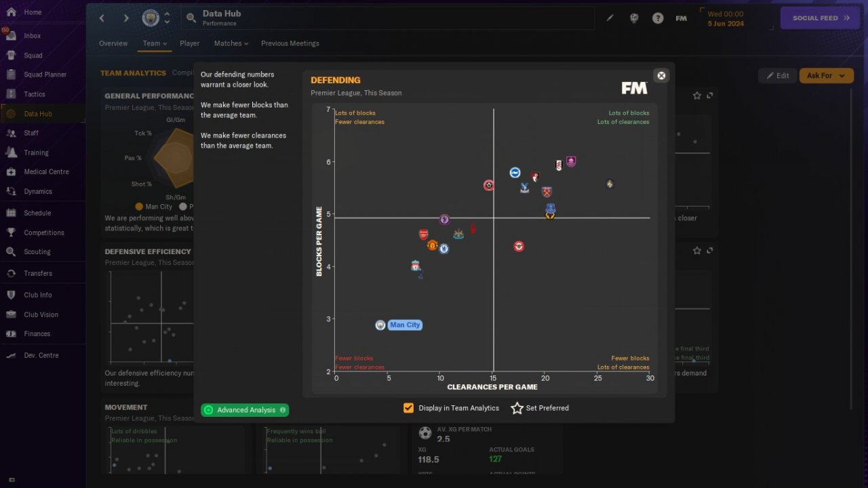The width and height of the screenshot is (868, 488).
Task: Click the West Ham badge on the chart
Action: (x=547, y=192)
